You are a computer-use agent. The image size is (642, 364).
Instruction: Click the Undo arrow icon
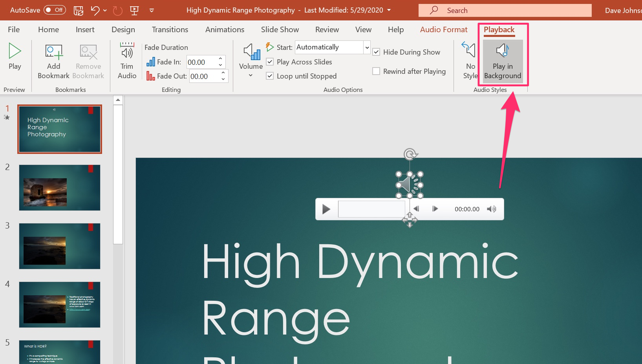point(95,11)
